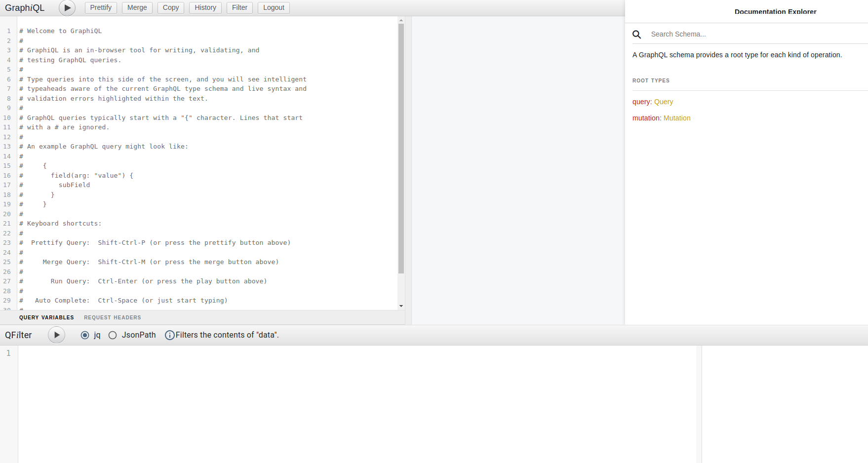
Task: Prettify the current GraphQL query
Action: pos(101,7)
